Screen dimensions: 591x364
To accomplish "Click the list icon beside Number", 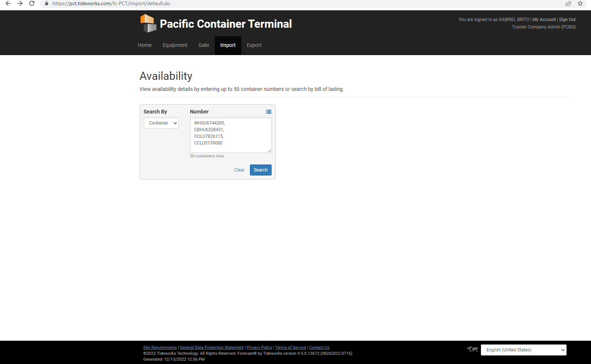I will 269,112.
